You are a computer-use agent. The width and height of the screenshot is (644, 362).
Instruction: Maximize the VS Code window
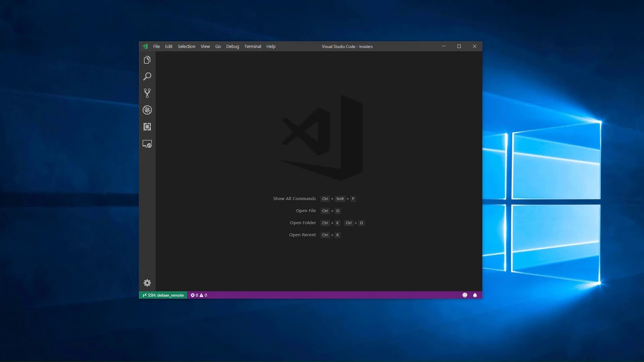tap(459, 46)
